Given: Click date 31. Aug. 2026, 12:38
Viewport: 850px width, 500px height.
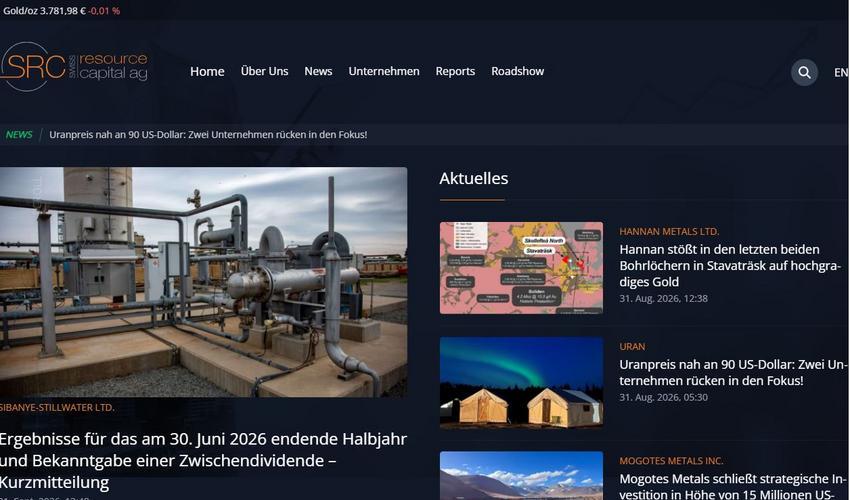Looking at the screenshot, I should [x=664, y=298].
